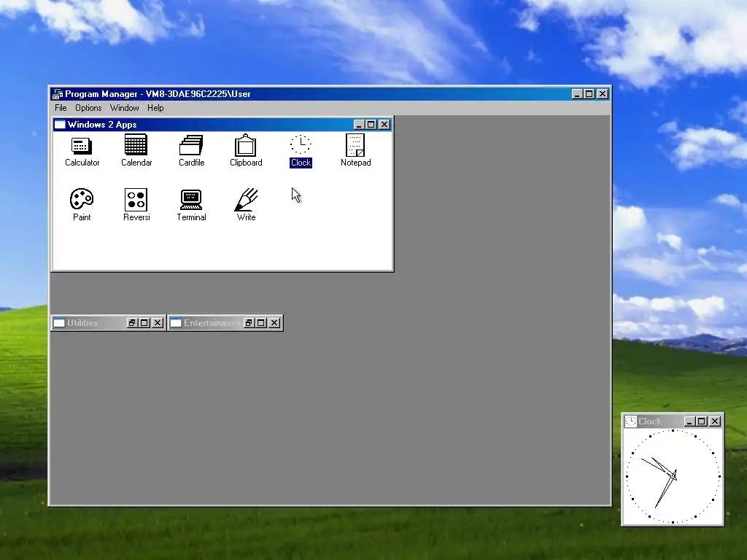Open the Window menu

pyautogui.click(x=124, y=108)
